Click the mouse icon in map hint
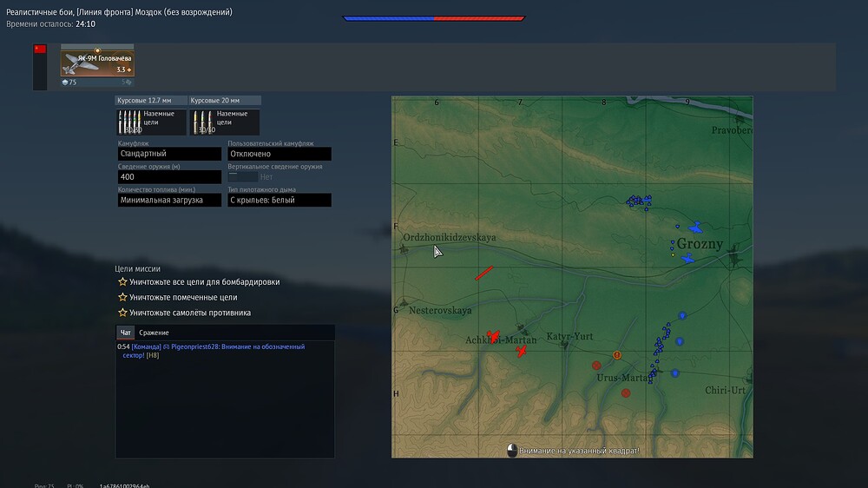 pos(512,451)
